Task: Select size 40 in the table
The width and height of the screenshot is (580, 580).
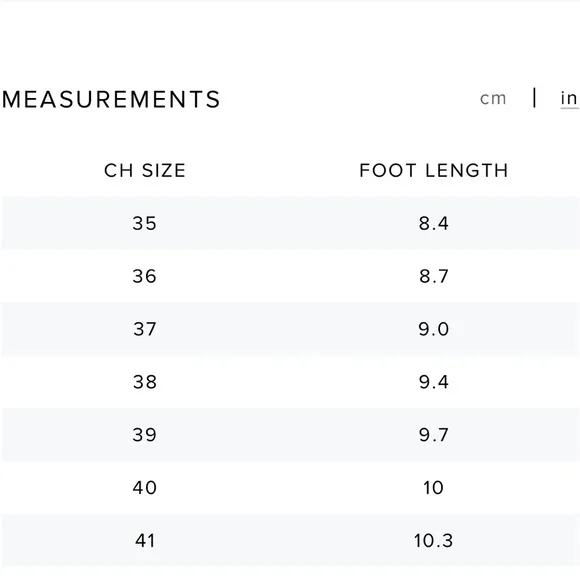Action: [x=145, y=488]
